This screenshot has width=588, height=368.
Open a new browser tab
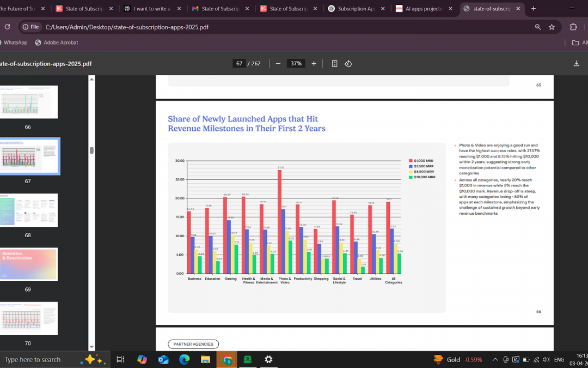pos(533,9)
